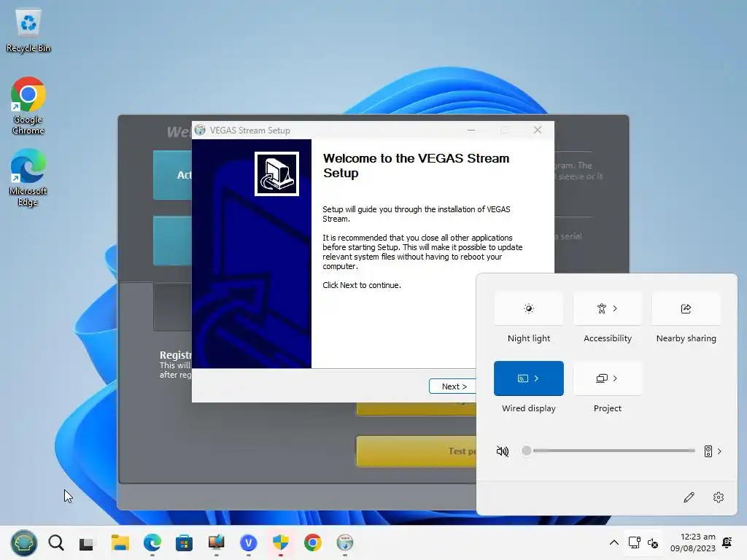Toggle the Wired display tile icon

pyautogui.click(x=522, y=378)
